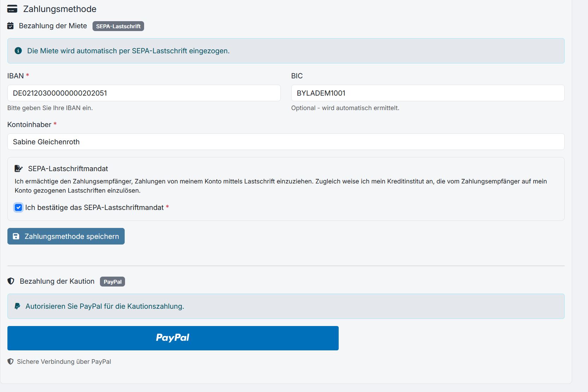Viewport: 588px width, 392px height.
Task: Click into the BIC input field
Action: click(x=427, y=93)
